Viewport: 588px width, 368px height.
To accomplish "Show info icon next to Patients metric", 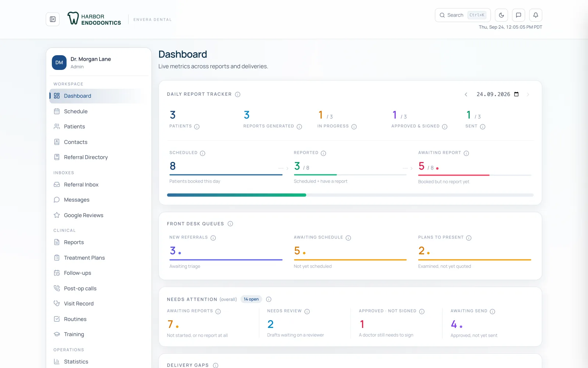I will (197, 127).
